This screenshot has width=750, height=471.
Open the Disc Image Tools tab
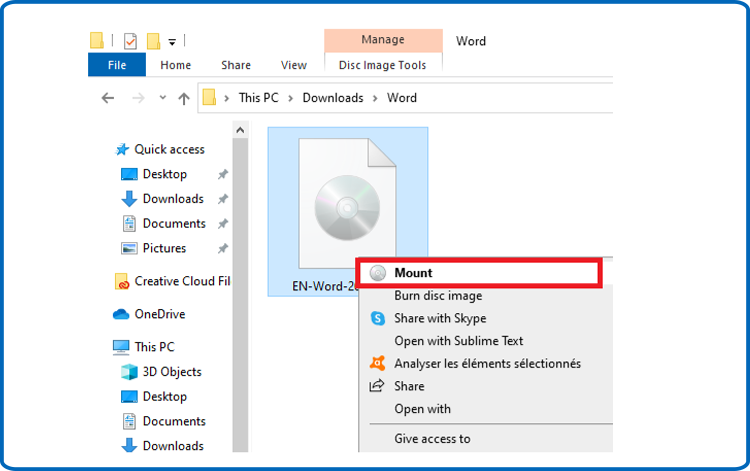(x=383, y=65)
